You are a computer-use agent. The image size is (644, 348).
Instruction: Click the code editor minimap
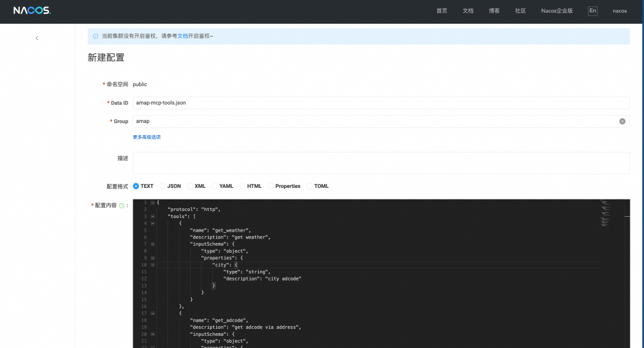pyautogui.click(x=605, y=213)
